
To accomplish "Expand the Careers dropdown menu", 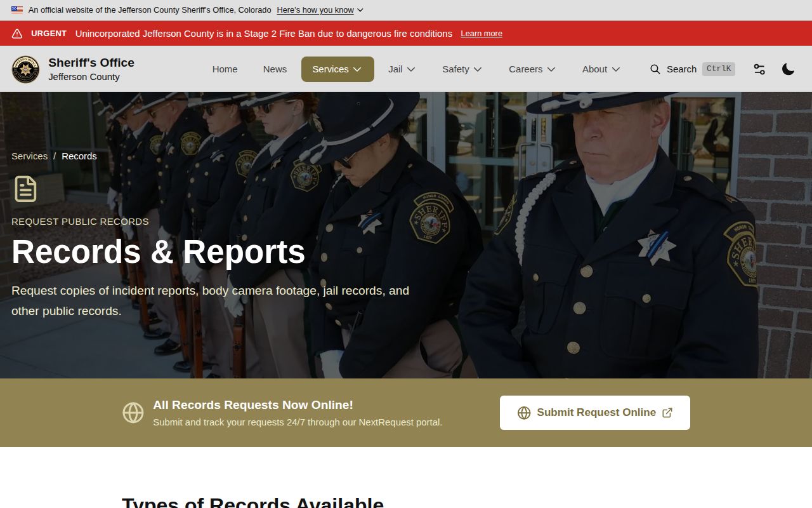I will pyautogui.click(x=532, y=69).
